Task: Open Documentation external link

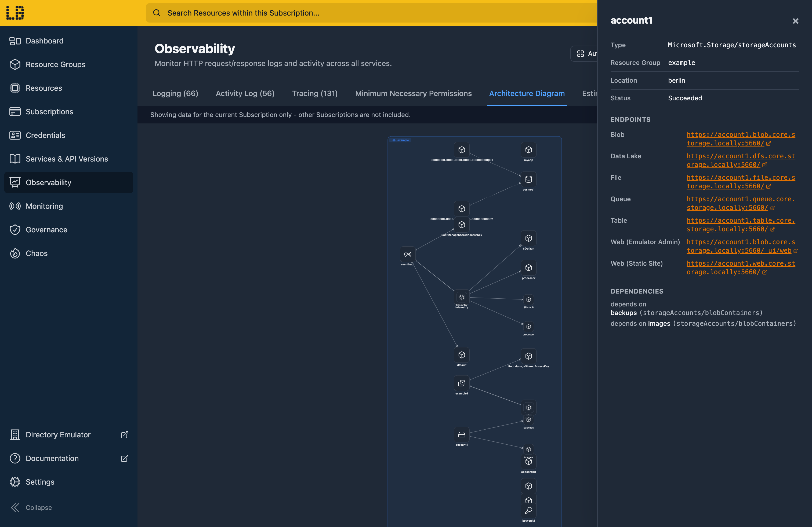Action: [69, 458]
